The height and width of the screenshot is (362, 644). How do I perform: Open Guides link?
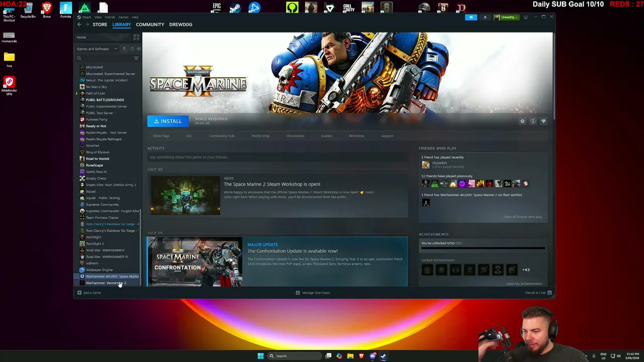point(327,136)
